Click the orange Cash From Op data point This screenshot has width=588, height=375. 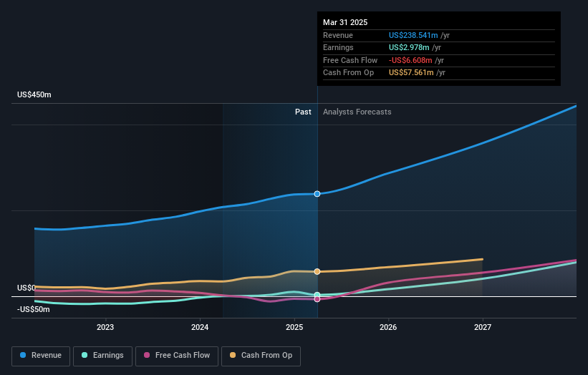[x=317, y=271]
